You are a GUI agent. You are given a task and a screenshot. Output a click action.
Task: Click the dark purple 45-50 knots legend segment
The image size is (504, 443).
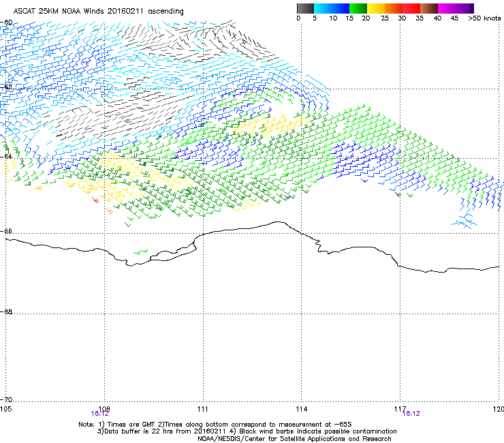(464, 8)
